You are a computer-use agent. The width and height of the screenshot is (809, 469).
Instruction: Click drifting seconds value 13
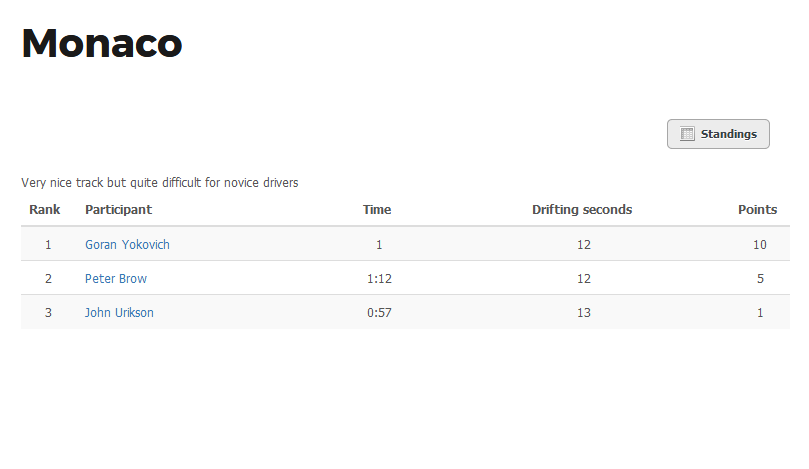[584, 313]
